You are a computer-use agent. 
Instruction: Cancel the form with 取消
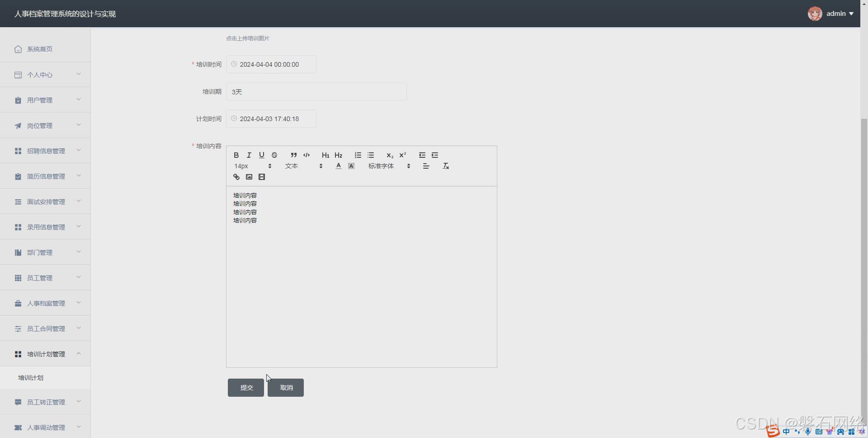[286, 388]
